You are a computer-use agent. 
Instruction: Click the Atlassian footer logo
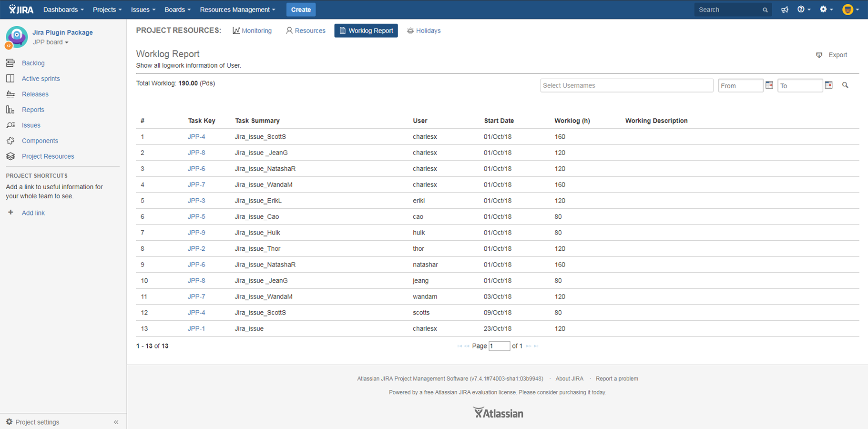(498, 413)
